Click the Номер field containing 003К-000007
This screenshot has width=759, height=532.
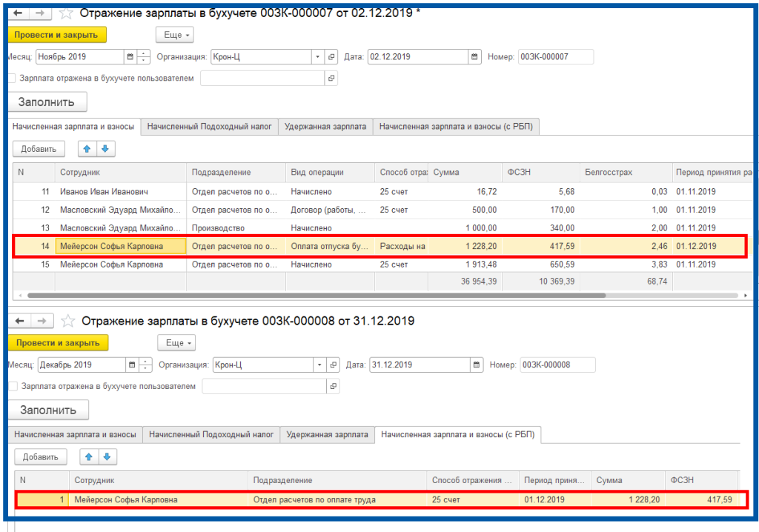[555, 57]
